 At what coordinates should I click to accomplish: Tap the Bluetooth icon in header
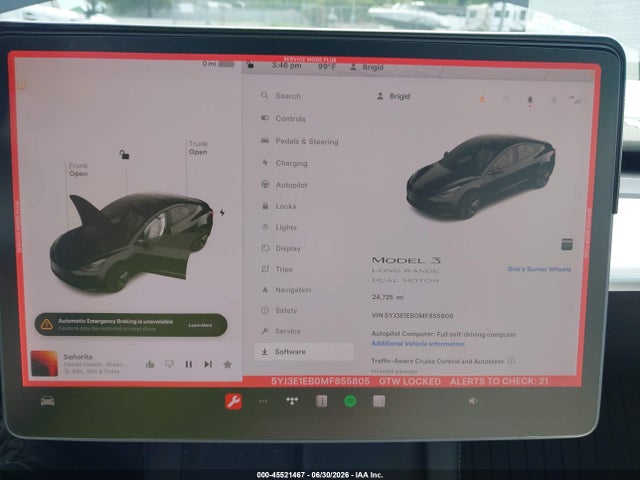point(553,100)
